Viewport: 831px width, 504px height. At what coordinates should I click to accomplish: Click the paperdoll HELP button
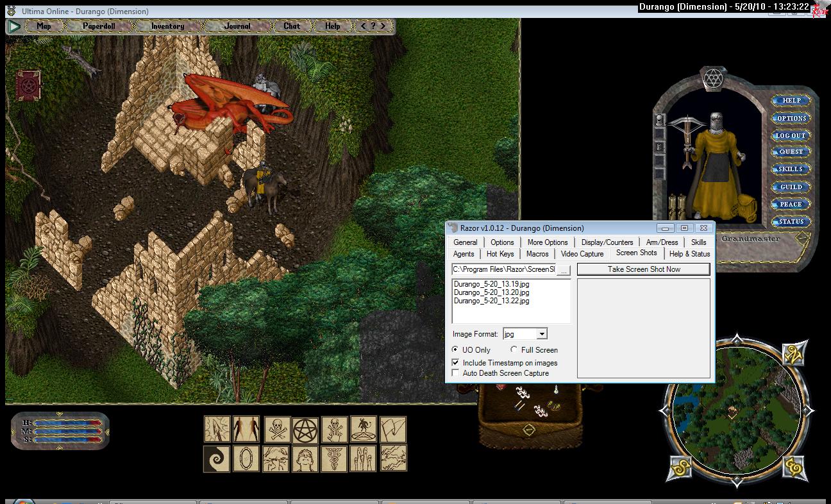791,101
